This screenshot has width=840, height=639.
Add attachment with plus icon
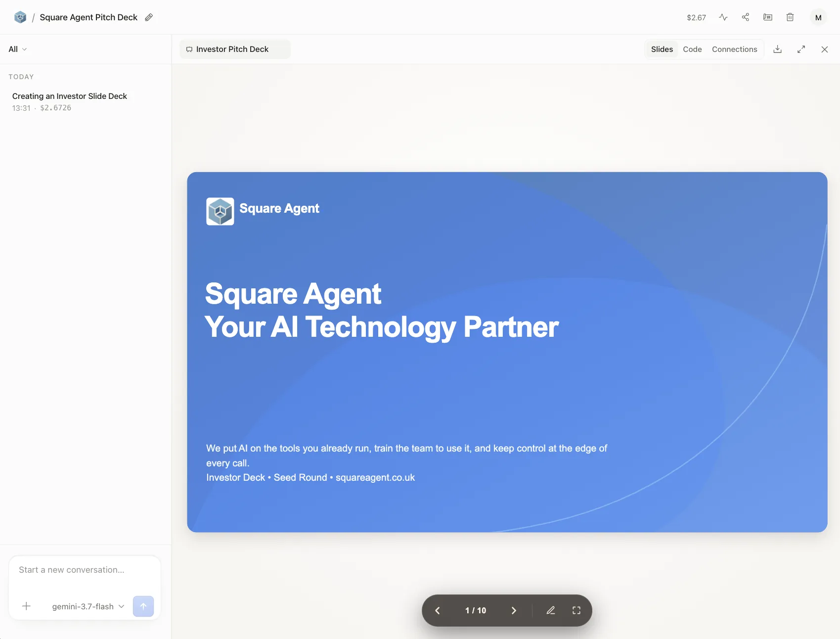27,606
